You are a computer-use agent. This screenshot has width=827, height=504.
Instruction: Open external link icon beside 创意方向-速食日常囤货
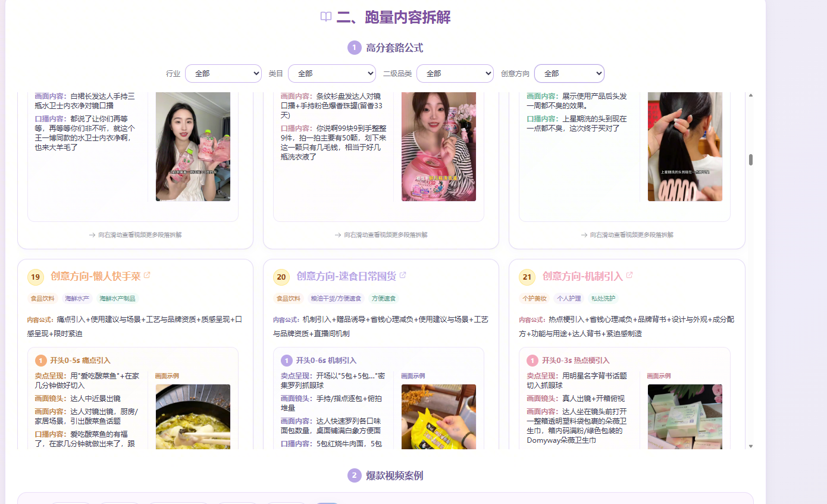point(403,276)
